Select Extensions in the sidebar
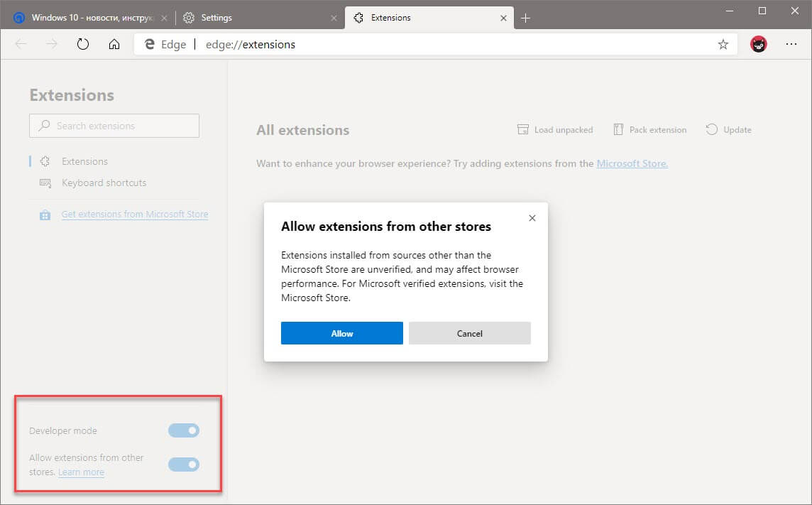This screenshot has height=505, width=812. (x=84, y=161)
